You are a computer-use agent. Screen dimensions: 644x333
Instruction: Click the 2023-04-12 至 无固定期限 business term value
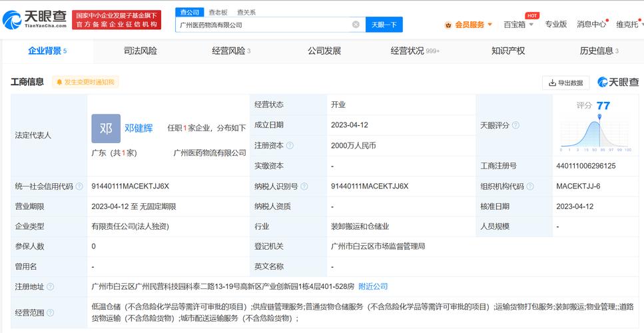pos(134,206)
